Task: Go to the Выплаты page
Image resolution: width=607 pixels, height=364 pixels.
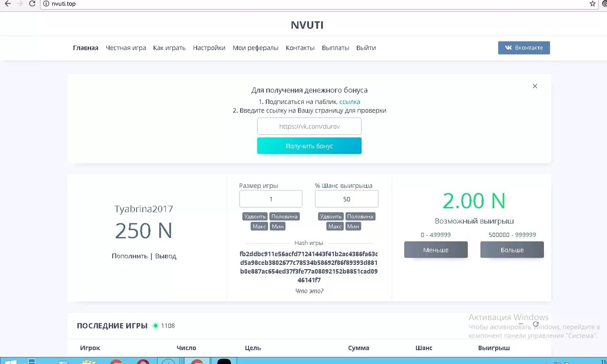Action: coord(335,48)
